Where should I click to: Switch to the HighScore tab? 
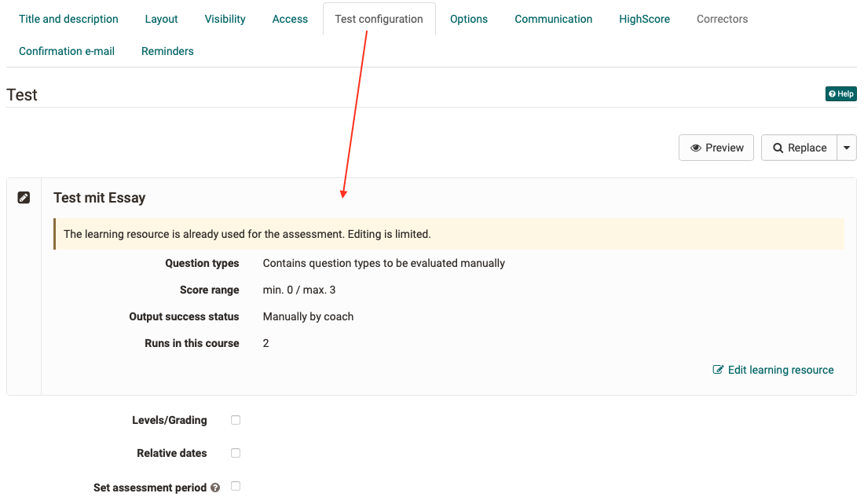[644, 18]
